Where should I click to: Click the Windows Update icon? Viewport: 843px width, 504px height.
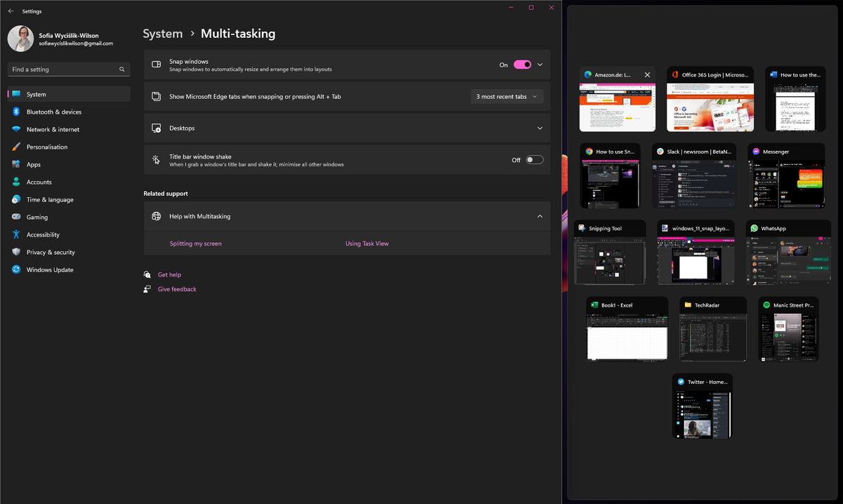15,270
